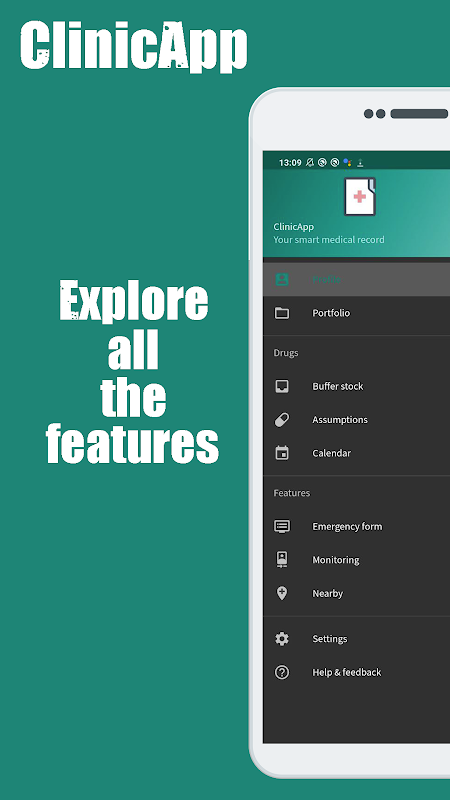
Task: Click the Buffer stock inbox icon
Action: (282, 386)
